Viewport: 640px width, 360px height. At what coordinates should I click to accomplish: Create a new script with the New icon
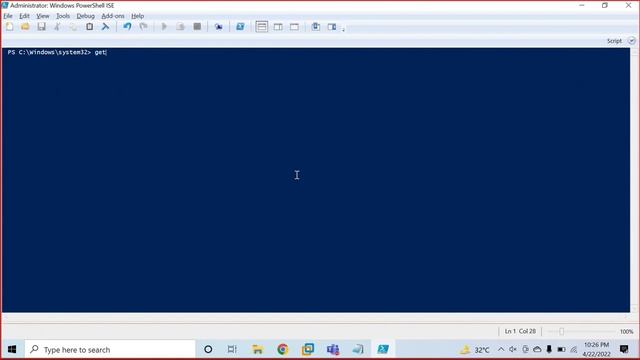click(x=9, y=27)
